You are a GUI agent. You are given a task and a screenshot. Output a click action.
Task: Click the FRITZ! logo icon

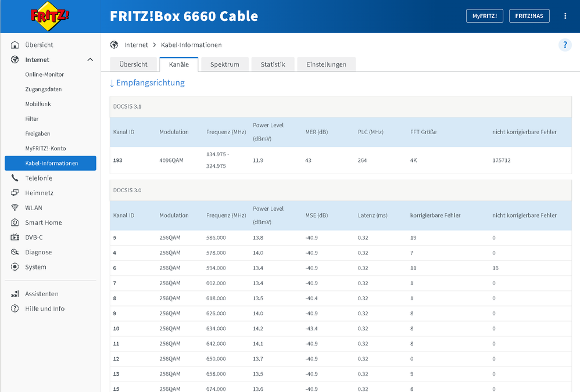(49, 16)
